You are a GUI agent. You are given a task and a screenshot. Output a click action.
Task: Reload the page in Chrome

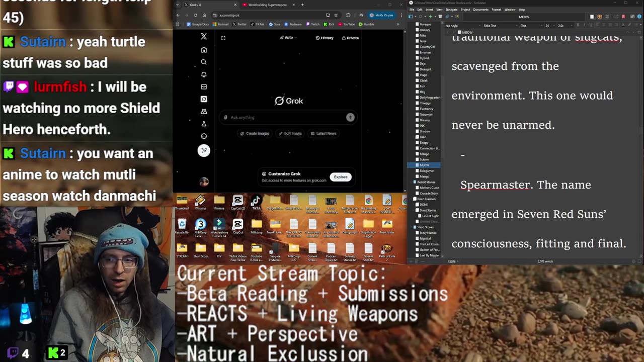(196, 15)
